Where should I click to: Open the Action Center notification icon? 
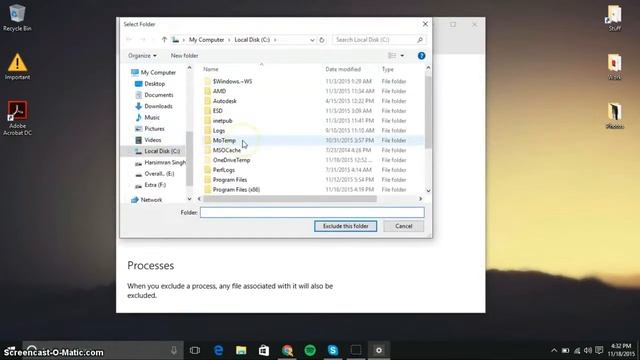(599, 351)
